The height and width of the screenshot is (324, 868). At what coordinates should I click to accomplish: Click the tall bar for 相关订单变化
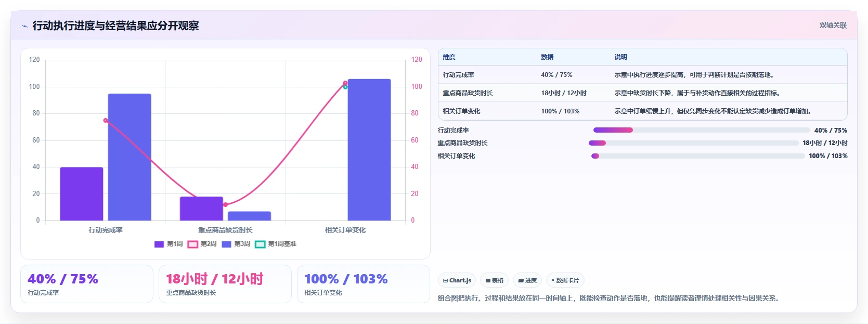(x=369, y=150)
